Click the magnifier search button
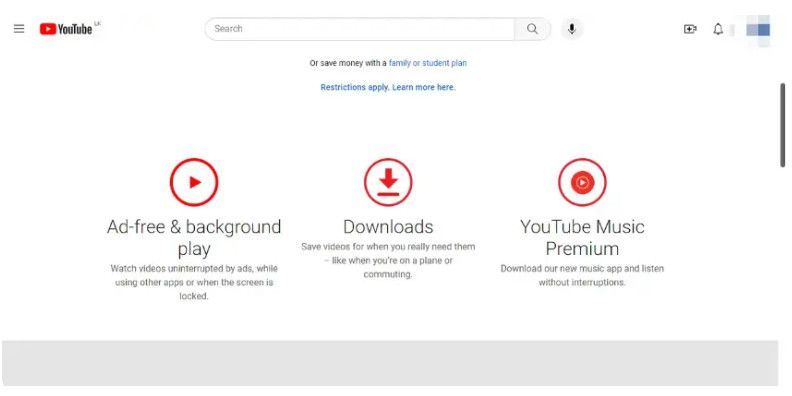The height and width of the screenshot is (396, 792). pos(532,29)
